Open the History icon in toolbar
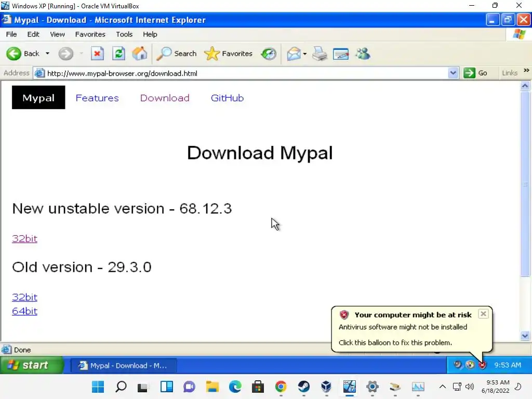Image resolution: width=532 pixels, height=399 pixels. coord(269,54)
